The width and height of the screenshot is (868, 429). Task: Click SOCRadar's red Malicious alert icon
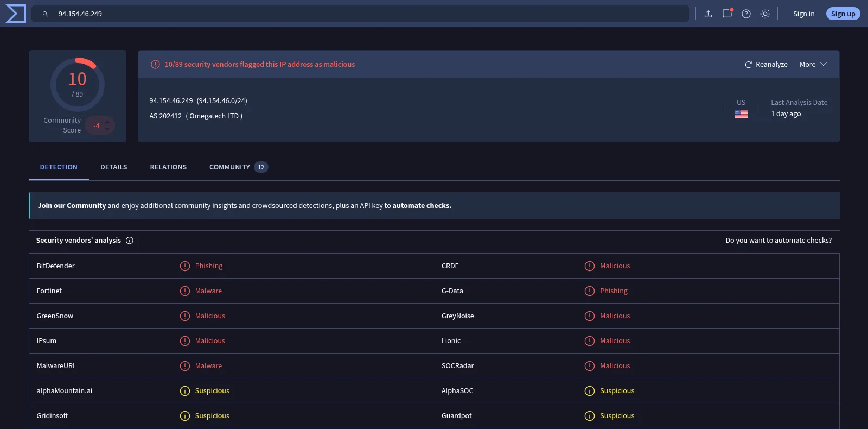[x=590, y=366]
